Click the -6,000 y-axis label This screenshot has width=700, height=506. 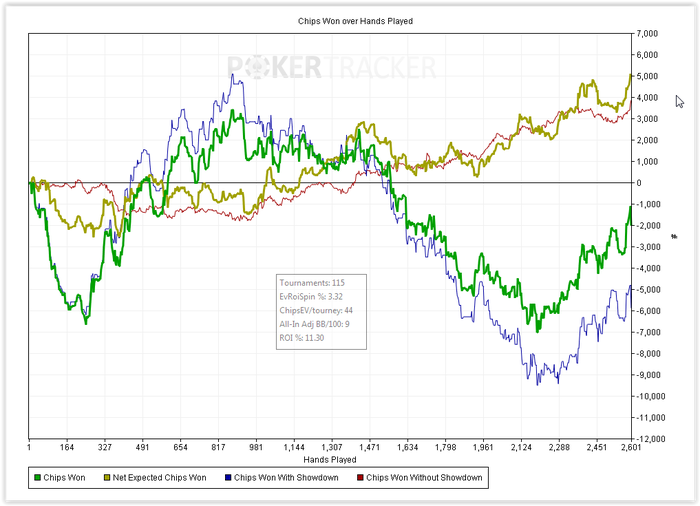tap(646, 311)
